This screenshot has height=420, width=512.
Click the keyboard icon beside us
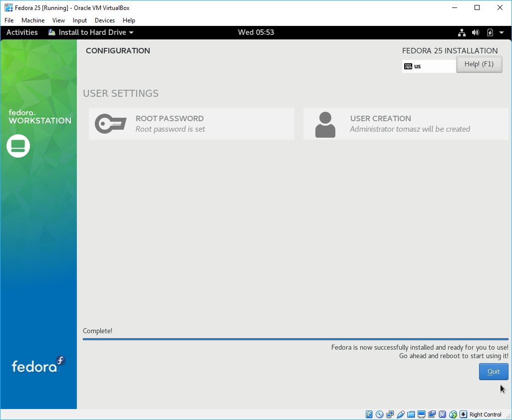click(x=408, y=66)
